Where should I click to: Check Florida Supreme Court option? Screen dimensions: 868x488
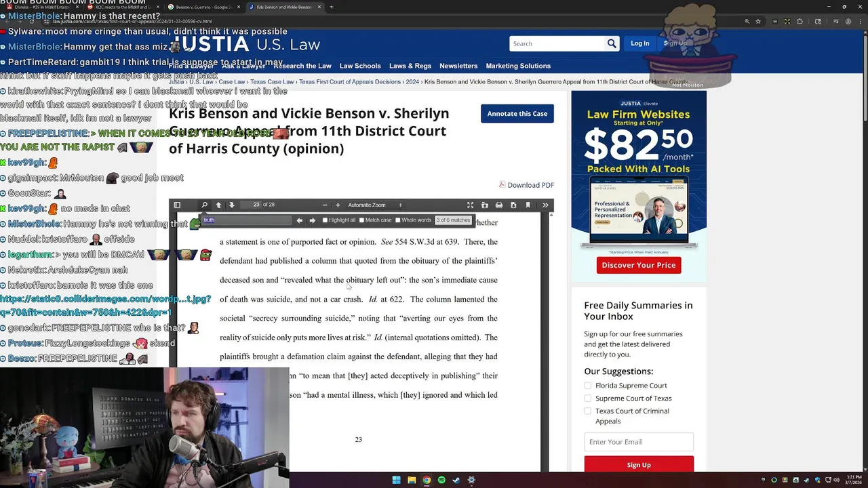[587, 386]
